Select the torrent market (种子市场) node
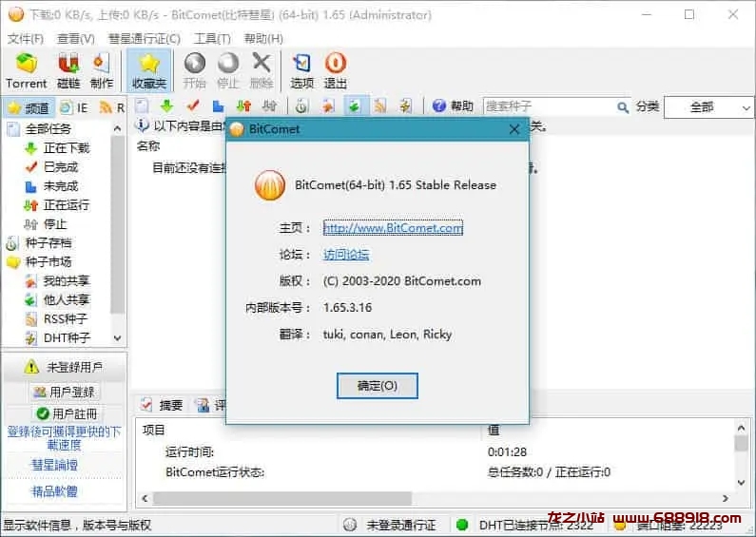Image resolution: width=756 pixels, height=537 pixels. pyautogui.click(x=48, y=261)
